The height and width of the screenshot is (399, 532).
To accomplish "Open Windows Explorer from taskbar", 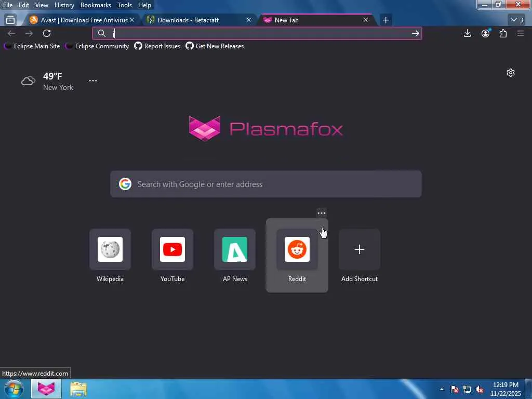I will point(78,389).
